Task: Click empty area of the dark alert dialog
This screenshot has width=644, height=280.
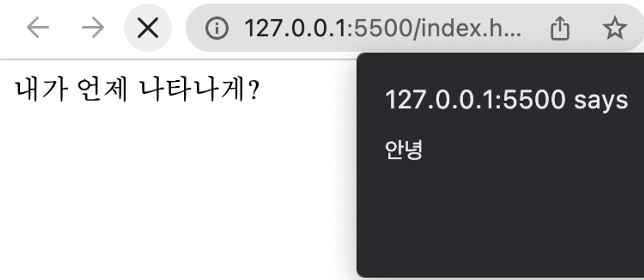Action: click(x=500, y=215)
